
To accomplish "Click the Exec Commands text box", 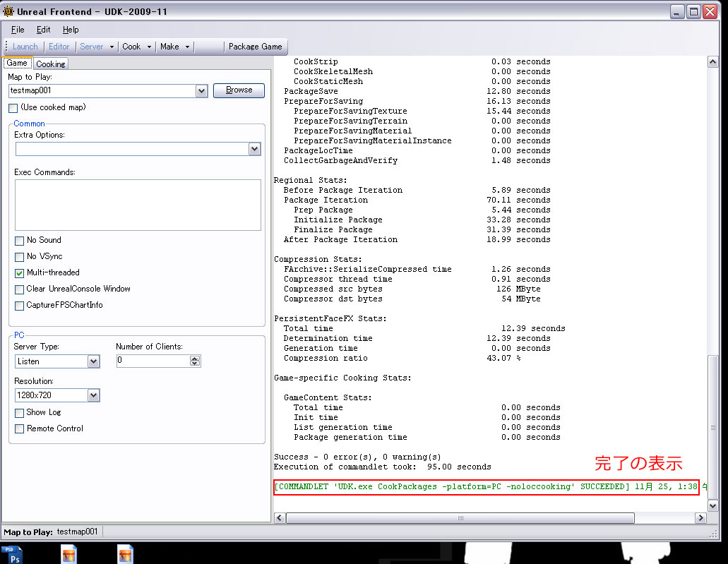I will point(138,205).
